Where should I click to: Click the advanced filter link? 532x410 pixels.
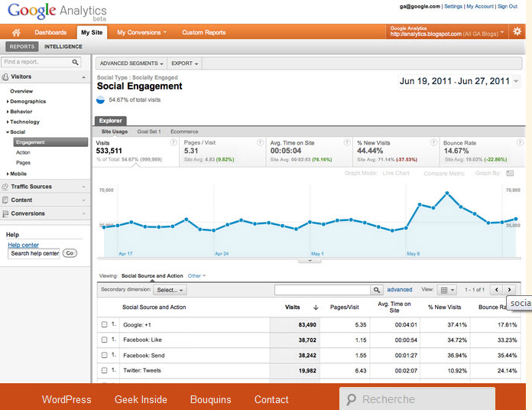pos(400,289)
